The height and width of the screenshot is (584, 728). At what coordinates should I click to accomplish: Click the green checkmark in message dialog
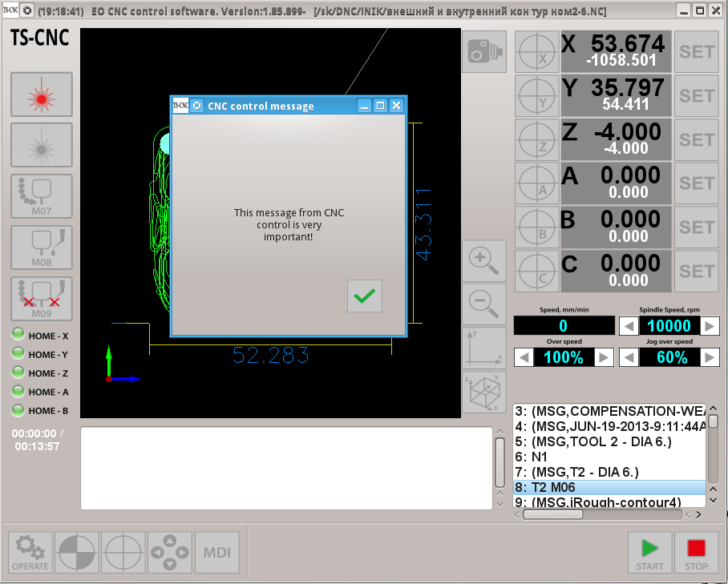pos(365,296)
